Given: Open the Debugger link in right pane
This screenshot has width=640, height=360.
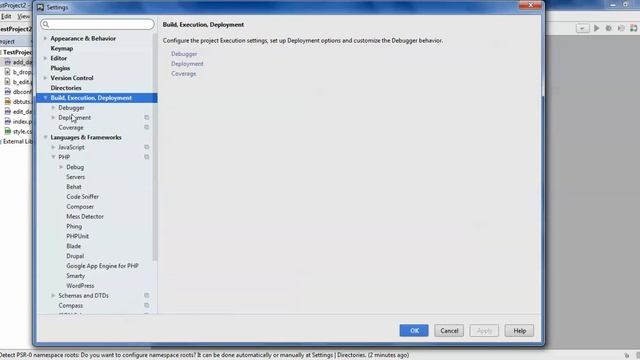Looking at the screenshot, I should [x=184, y=54].
